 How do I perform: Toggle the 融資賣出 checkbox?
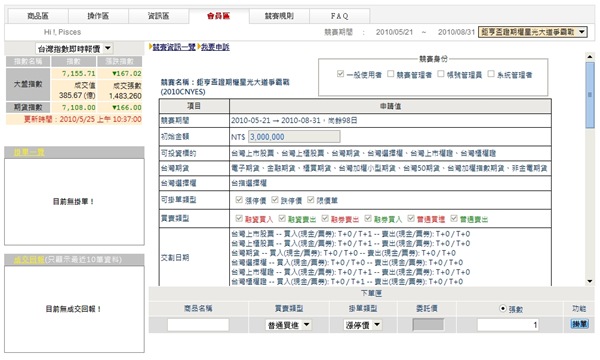click(x=282, y=218)
